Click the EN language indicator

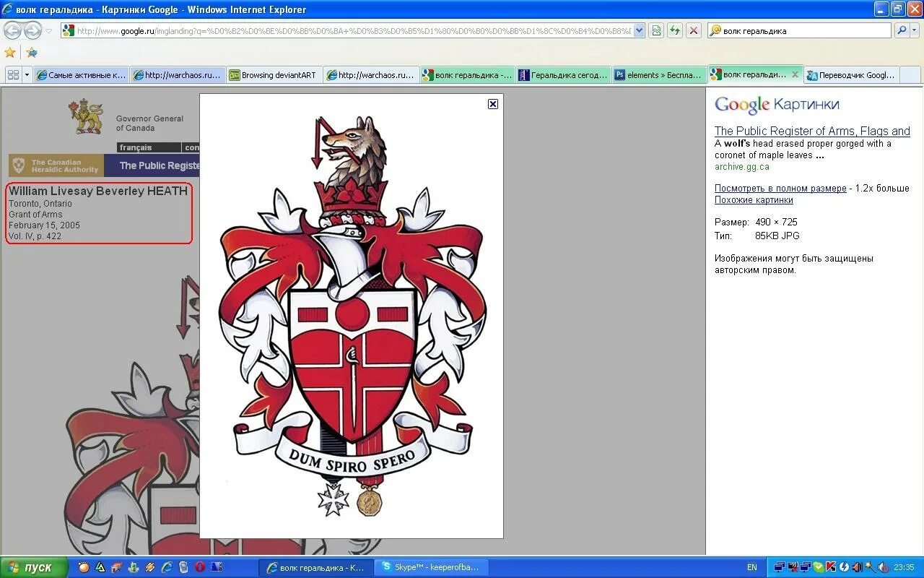pyautogui.click(x=752, y=567)
